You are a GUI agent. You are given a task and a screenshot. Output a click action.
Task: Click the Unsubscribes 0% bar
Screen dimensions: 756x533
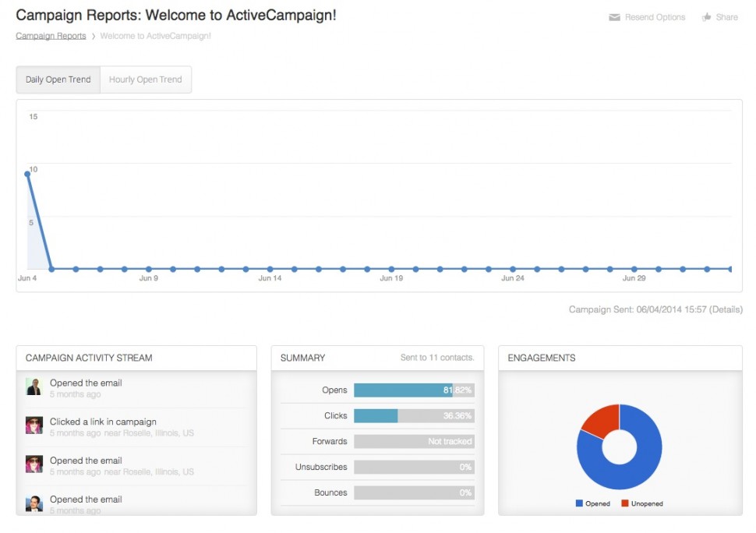[414, 467]
